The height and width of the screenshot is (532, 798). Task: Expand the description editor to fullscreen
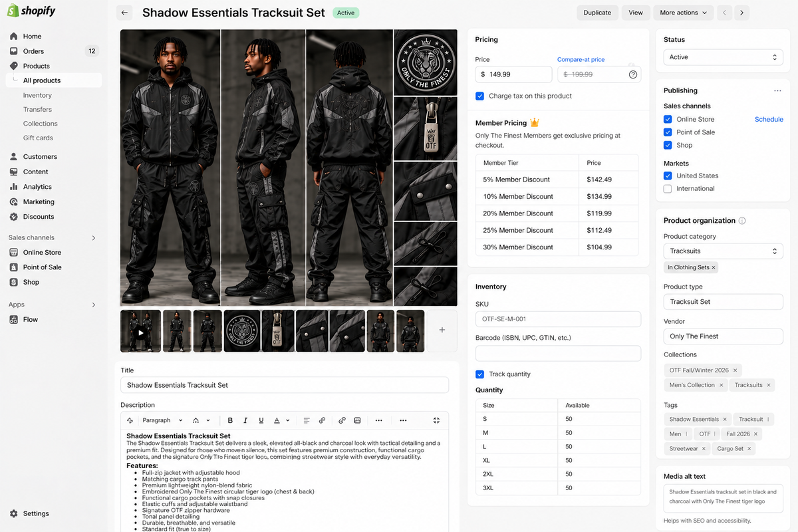(436, 420)
